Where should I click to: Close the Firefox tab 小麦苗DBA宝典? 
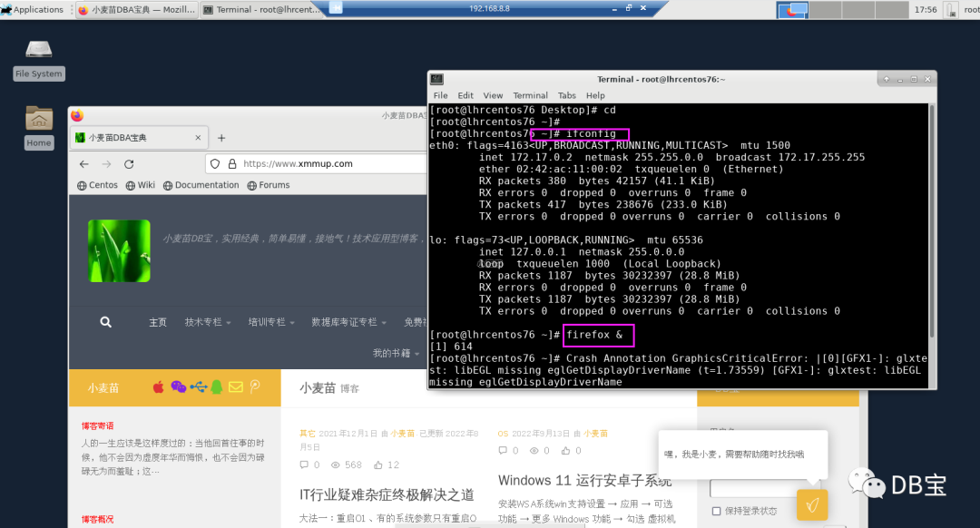[198, 138]
